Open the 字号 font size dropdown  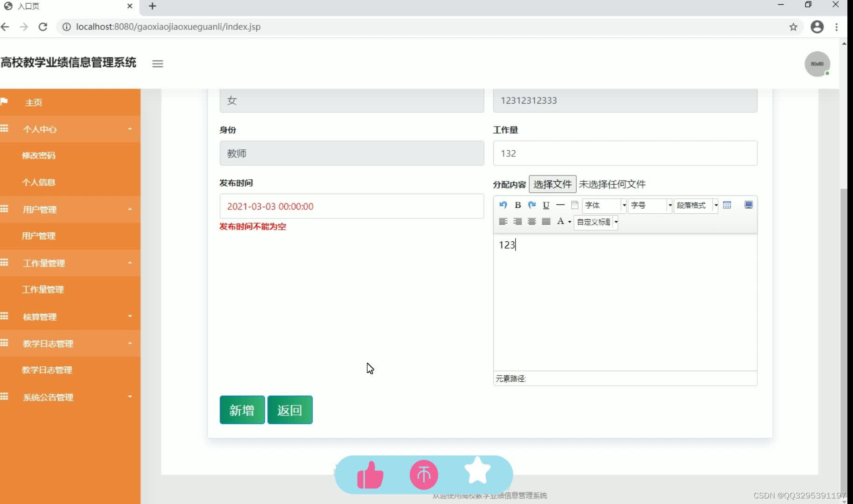[650, 205]
